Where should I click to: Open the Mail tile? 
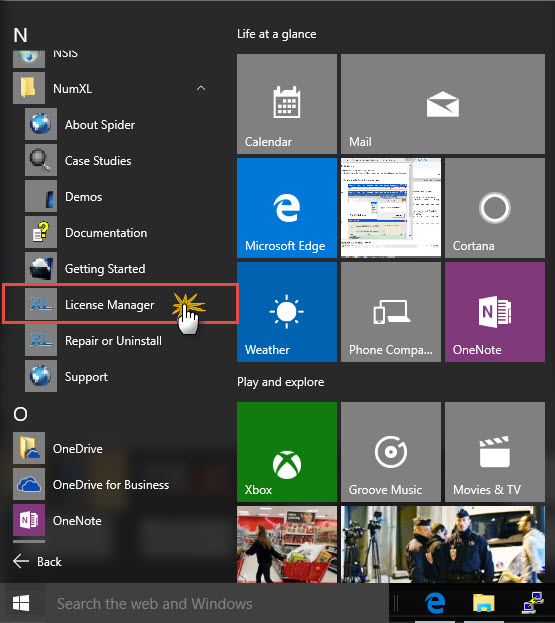(x=443, y=104)
